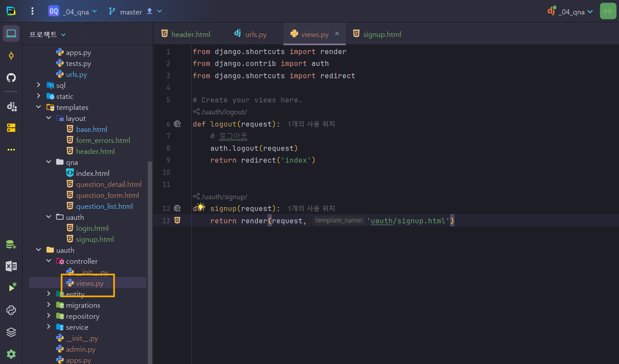Screen dimensions: 619x364
Task: Open the Commit tool window icon
Action: (11, 56)
